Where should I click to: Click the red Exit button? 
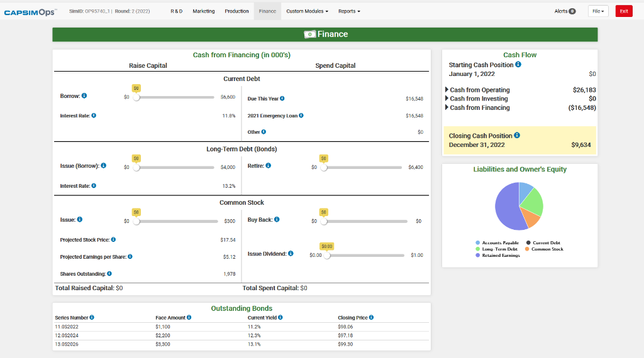click(x=623, y=11)
